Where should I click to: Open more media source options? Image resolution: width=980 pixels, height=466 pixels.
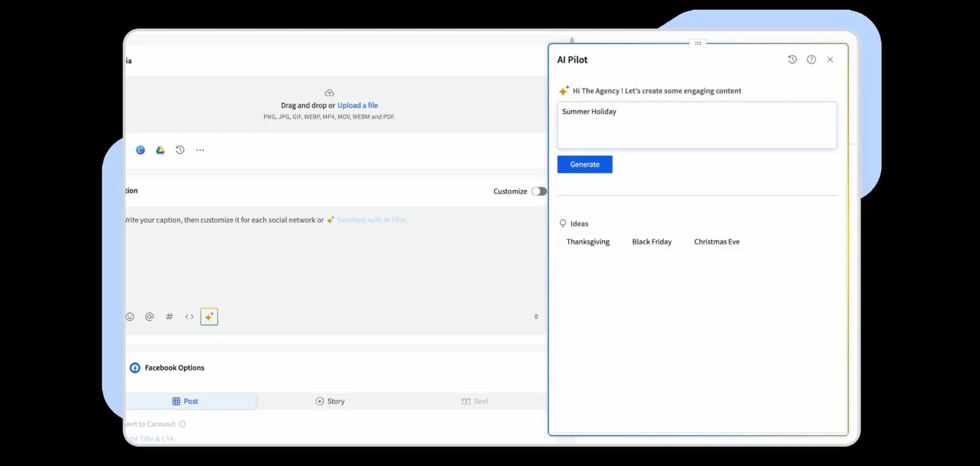coord(200,150)
